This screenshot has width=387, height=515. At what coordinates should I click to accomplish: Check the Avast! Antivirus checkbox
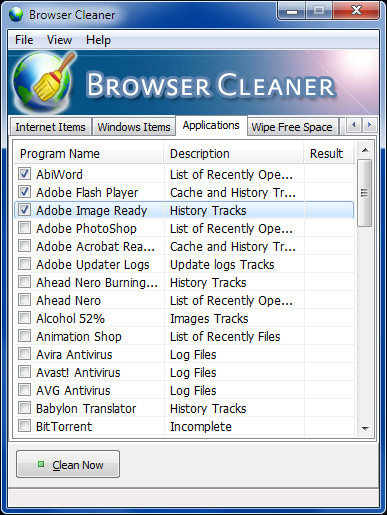click(24, 372)
